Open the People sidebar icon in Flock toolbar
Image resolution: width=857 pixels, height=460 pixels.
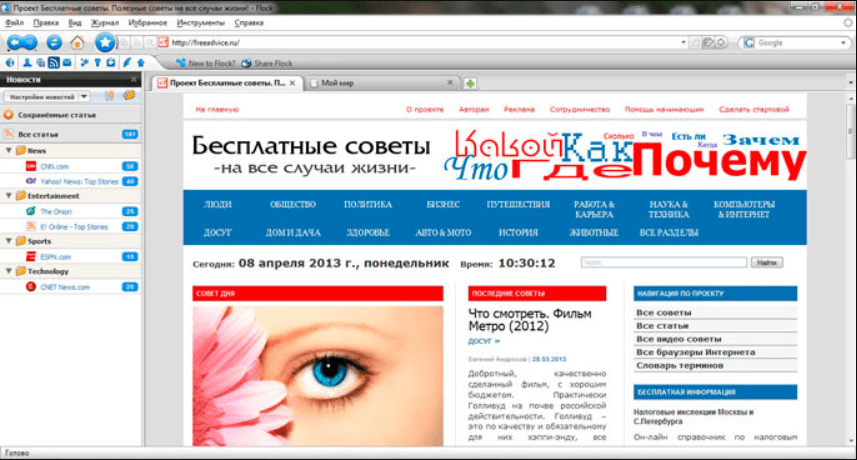point(26,62)
